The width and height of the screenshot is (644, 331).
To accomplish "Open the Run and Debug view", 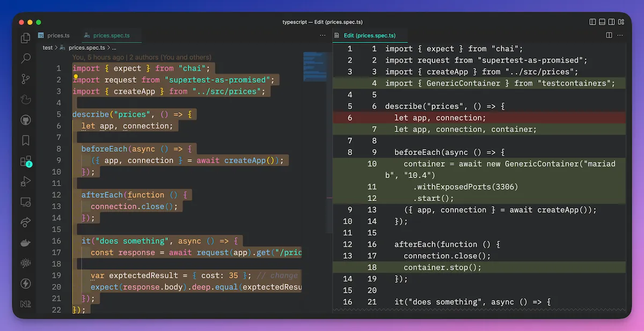I will click(25, 181).
